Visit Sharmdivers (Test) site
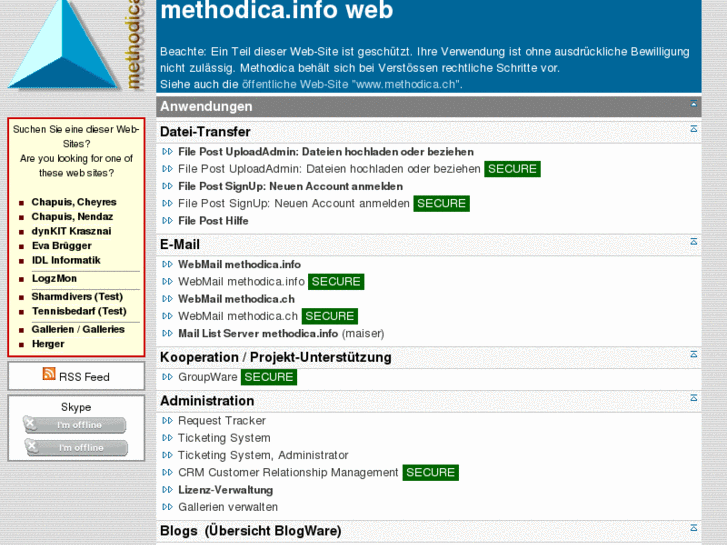The image size is (727, 545). point(77,296)
